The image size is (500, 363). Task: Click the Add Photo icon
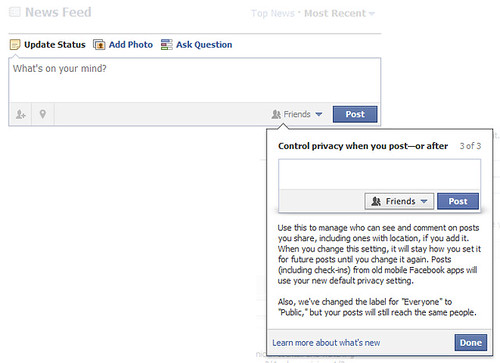pyautogui.click(x=99, y=45)
